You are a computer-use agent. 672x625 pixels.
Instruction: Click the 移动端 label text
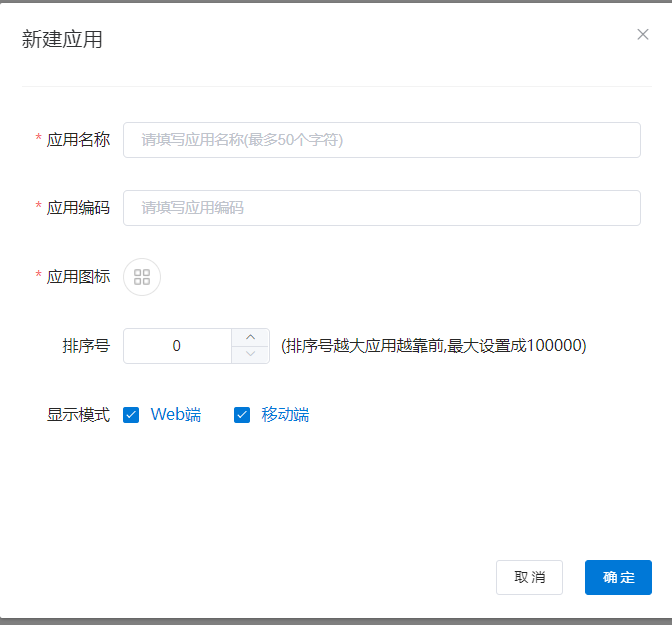tap(285, 415)
